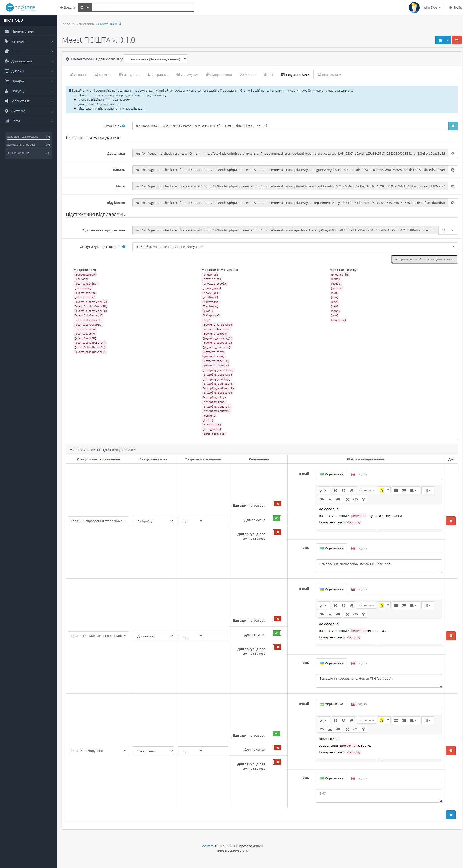Open the Головна breadcrumb link

pyautogui.click(x=67, y=24)
